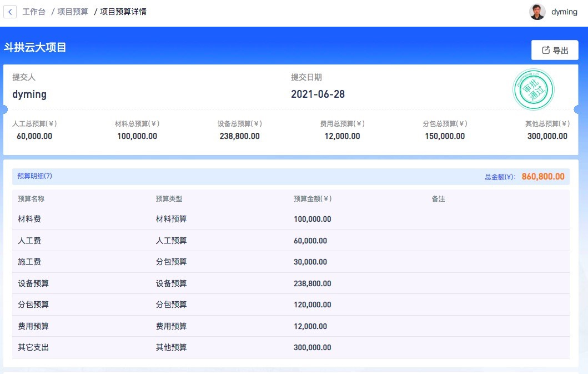Click the 预算名称 column header
The width and height of the screenshot is (588, 374).
(x=31, y=199)
